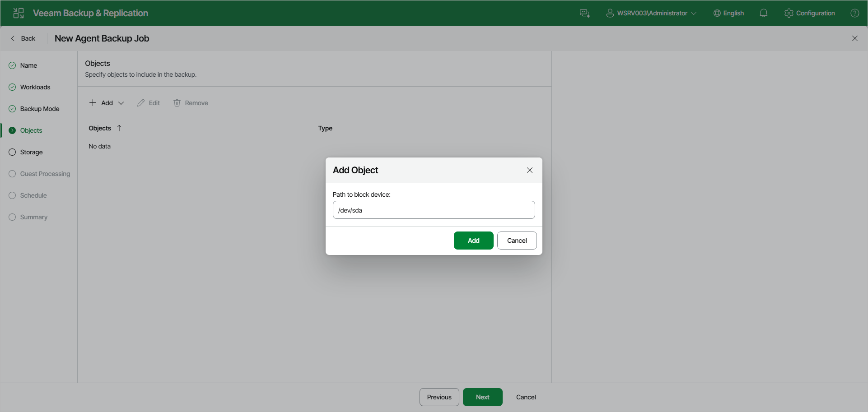
Task: Click the Configuration gear icon
Action: [x=789, y=13]
